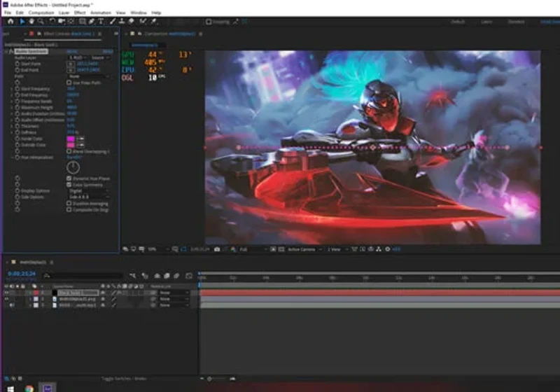Select the Puppet Pin tool

click(153, 22)
